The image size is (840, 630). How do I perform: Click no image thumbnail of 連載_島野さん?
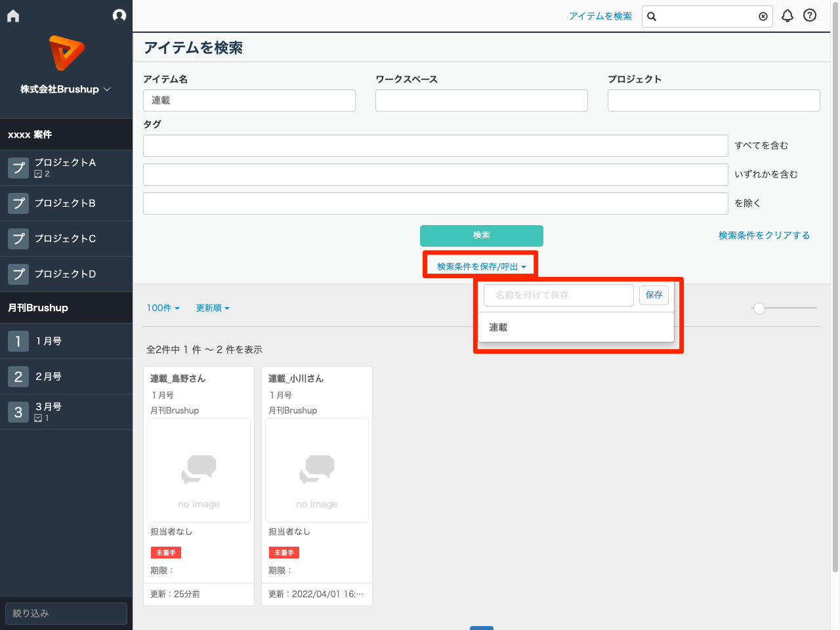tap(199, 471)
